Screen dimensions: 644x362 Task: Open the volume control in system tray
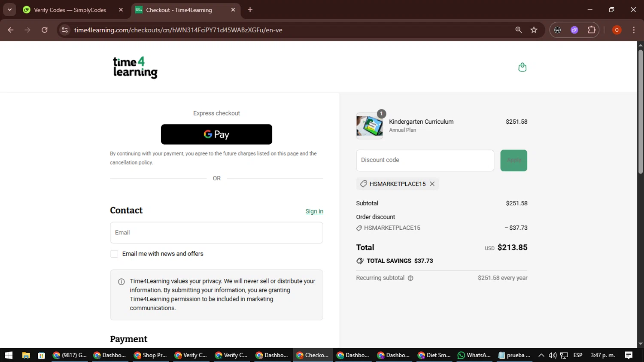pyautogui.click(x=553, y=355)
